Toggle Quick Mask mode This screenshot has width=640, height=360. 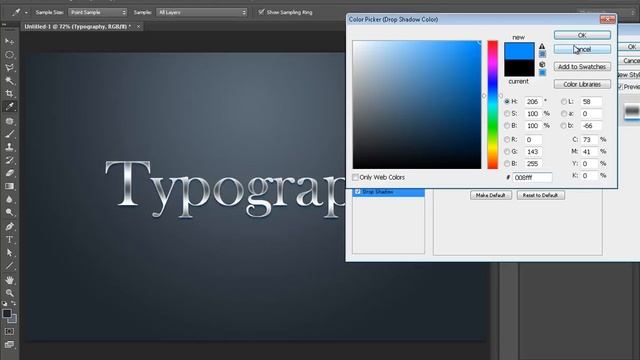[x=9, y=331]
